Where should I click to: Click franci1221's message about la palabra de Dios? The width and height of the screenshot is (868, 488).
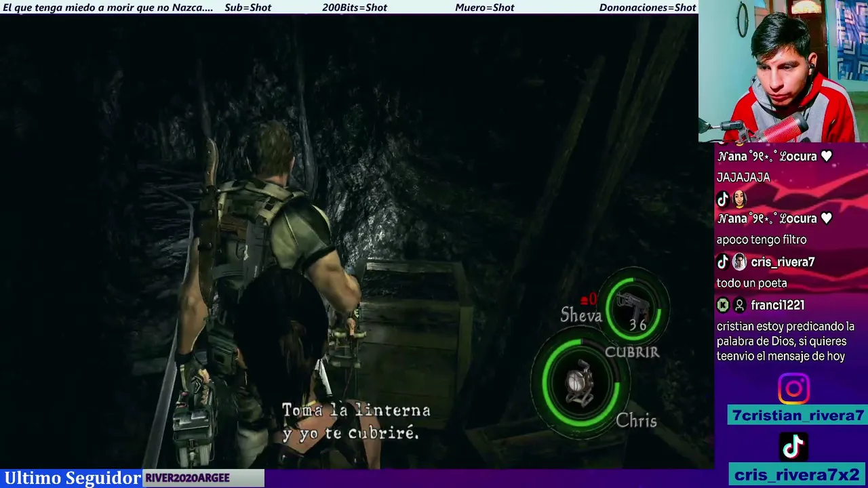tap(785, 341)
